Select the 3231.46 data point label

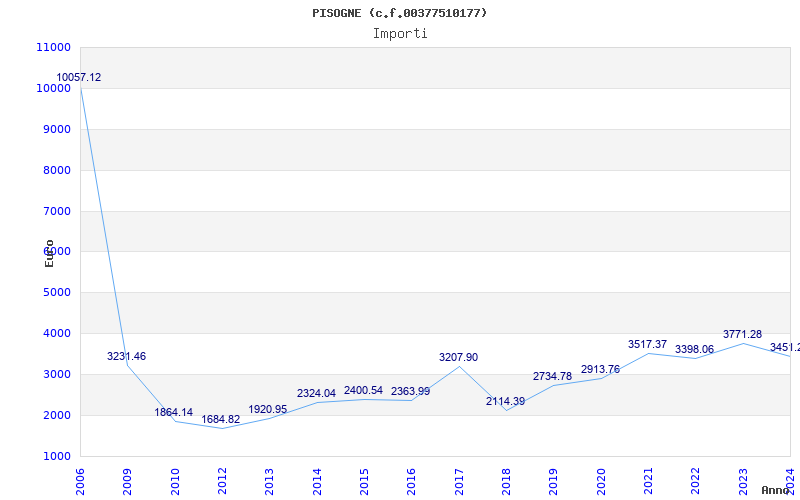tap(126, 356)
